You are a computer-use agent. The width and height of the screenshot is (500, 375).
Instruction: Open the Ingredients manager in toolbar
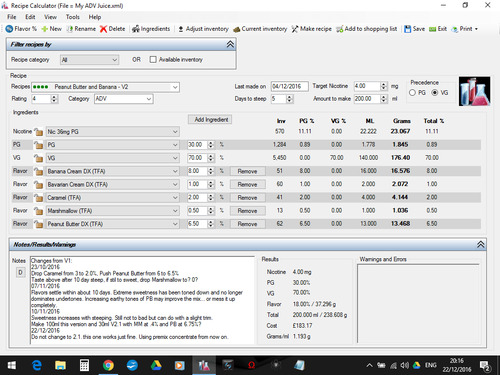click(151, 29)
